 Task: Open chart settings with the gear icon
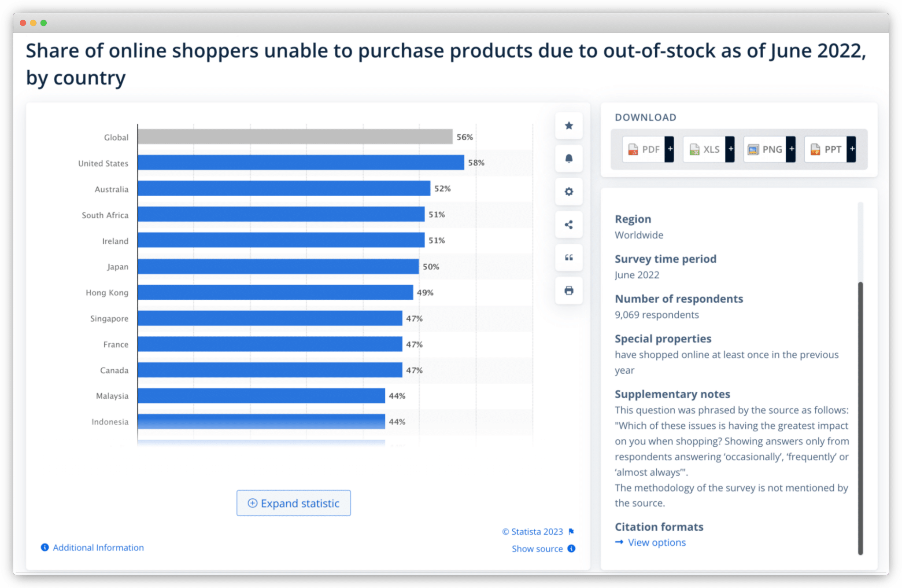click(569, 192)
